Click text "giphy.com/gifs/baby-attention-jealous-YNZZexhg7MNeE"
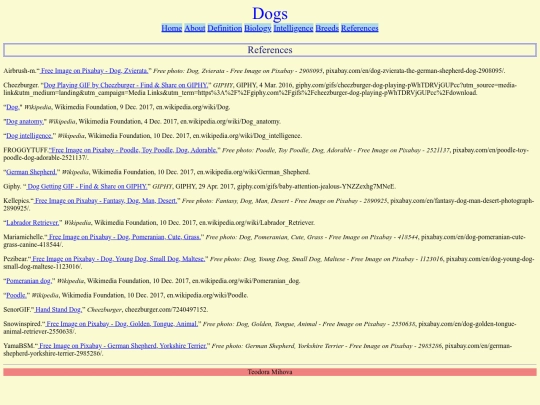The height and width of the screenshot is (405, 540). (316, 186)
